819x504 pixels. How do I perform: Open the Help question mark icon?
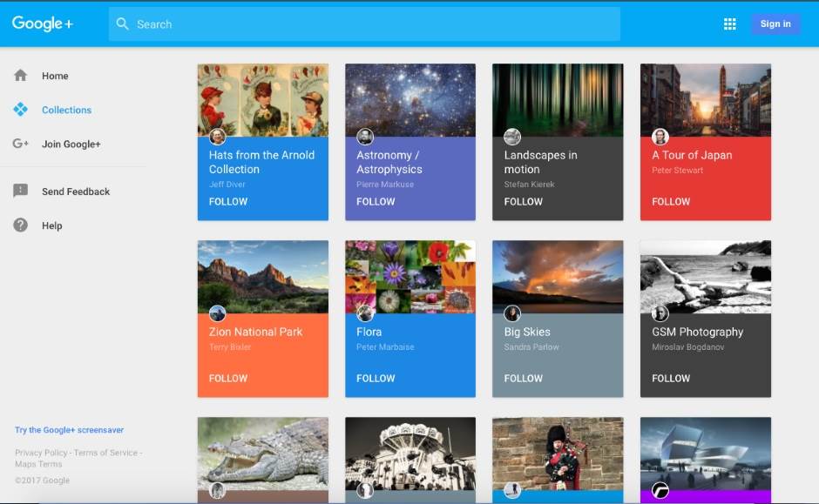tap(21, 225)
